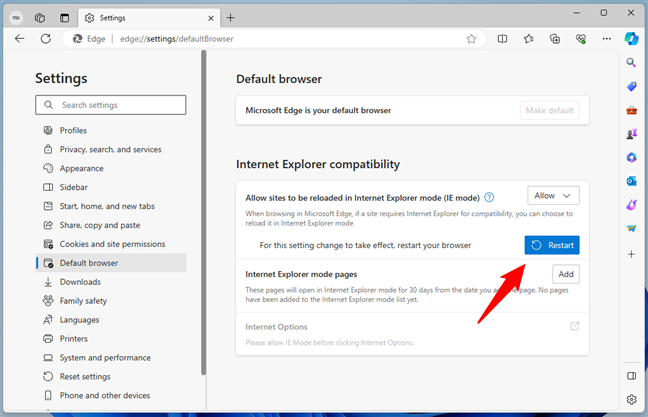Open Appearance settings

111,169
